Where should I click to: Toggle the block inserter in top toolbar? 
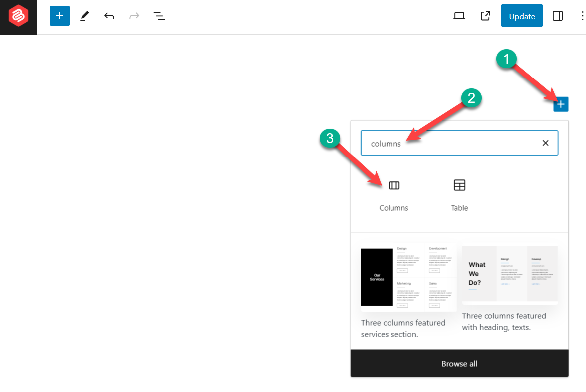[x=60, y=16]
